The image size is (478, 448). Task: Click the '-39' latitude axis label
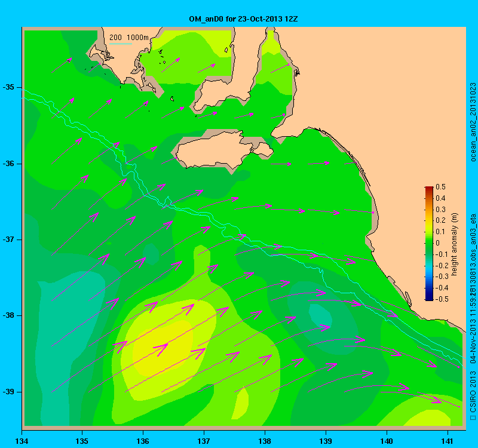(x=8, y=392)
